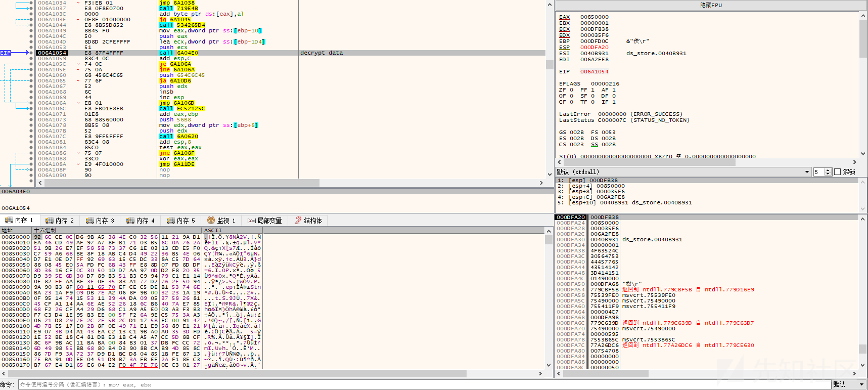Open the 默认 (stdcall) calling convention dropdown
868x390 pixels.
tap(683, 172)
